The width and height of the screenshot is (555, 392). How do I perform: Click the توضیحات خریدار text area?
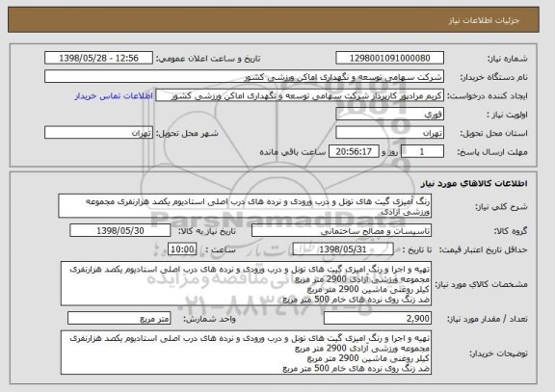click(x=246, y=353)
